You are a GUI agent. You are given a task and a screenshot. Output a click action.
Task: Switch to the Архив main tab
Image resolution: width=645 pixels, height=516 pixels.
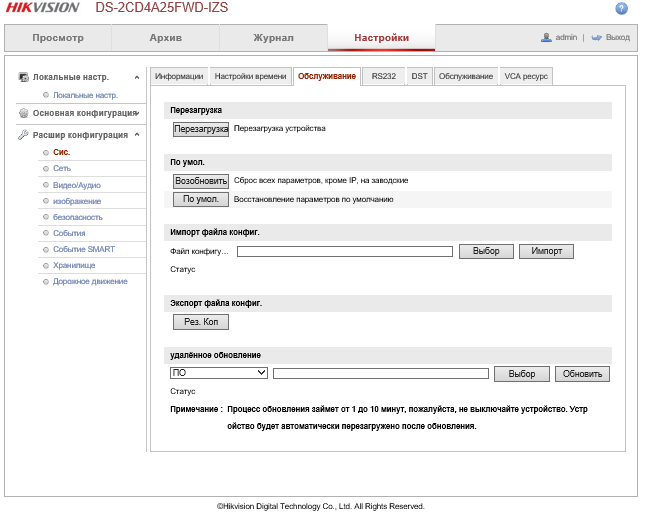(165, 38)
